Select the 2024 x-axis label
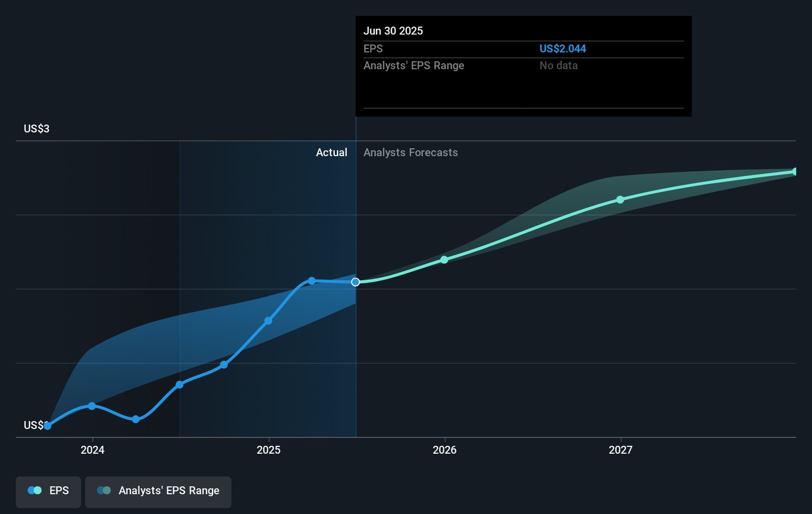Screen dimensions: 812x514 point(92,450)
